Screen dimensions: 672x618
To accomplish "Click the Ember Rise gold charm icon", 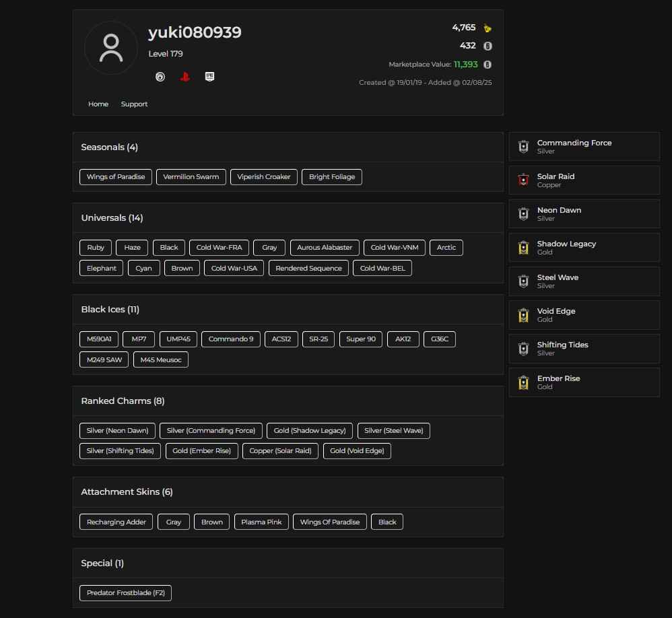I will [x=523, y=382].
